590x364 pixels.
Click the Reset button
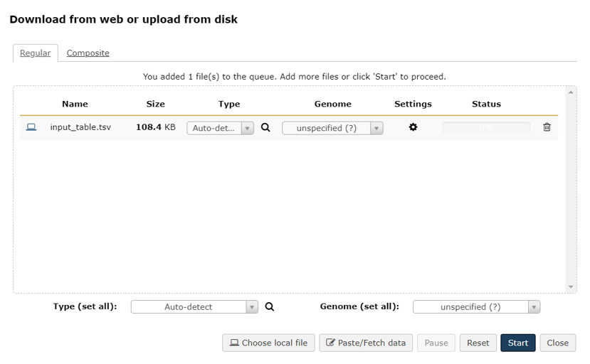[478, 343]
